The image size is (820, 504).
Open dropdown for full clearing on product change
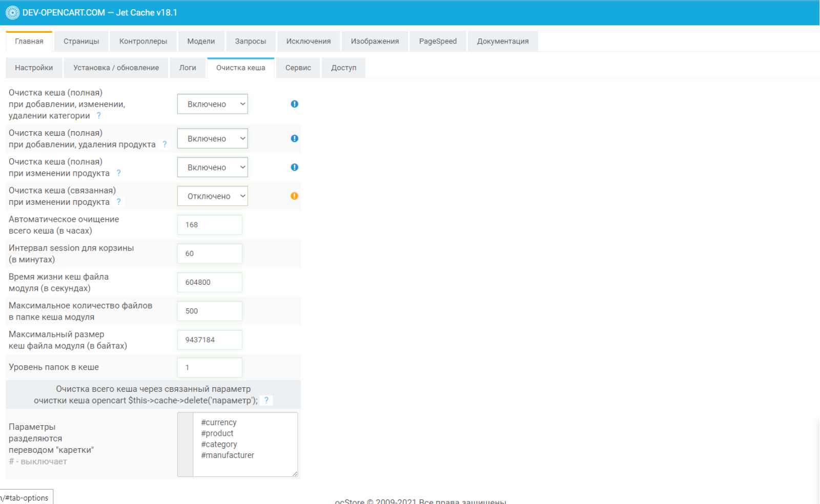pyautogui.click(x=213, y=167)
